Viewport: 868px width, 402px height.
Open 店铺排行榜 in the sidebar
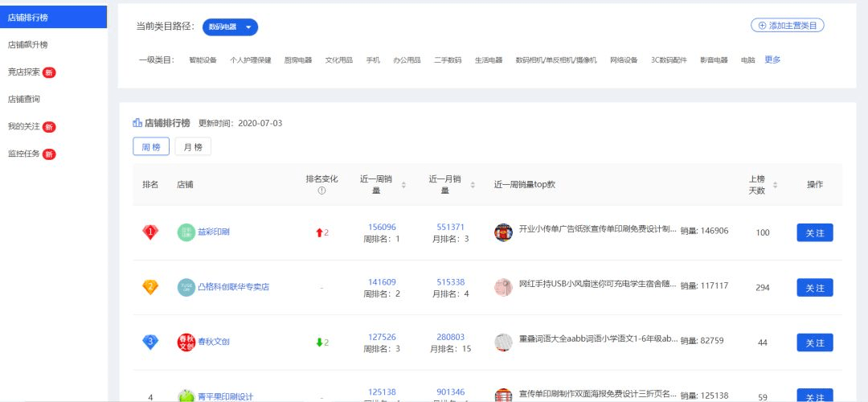point(53,17)
